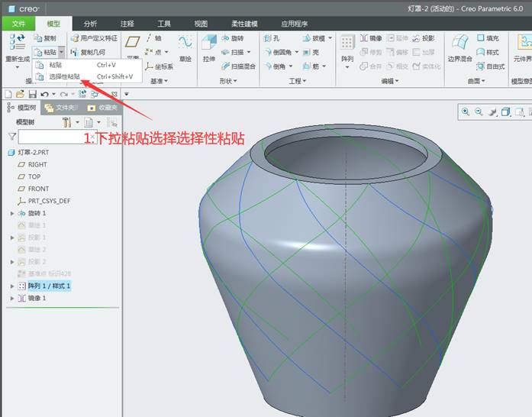This screenshot has width=532, height=417.
Task: Switch to the Analysis (分析) ribbon tab
Action: pyautogui.click(x=90, y=24)
